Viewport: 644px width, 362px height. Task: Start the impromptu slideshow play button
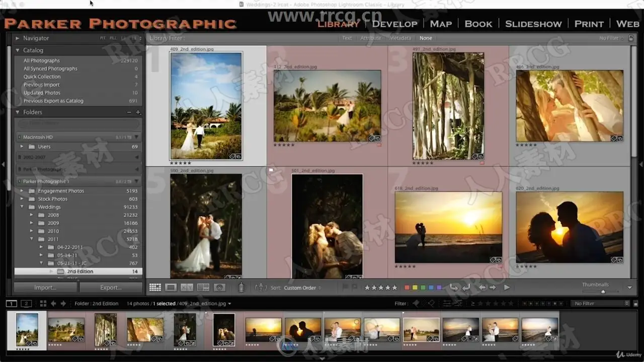pos(507,288)
